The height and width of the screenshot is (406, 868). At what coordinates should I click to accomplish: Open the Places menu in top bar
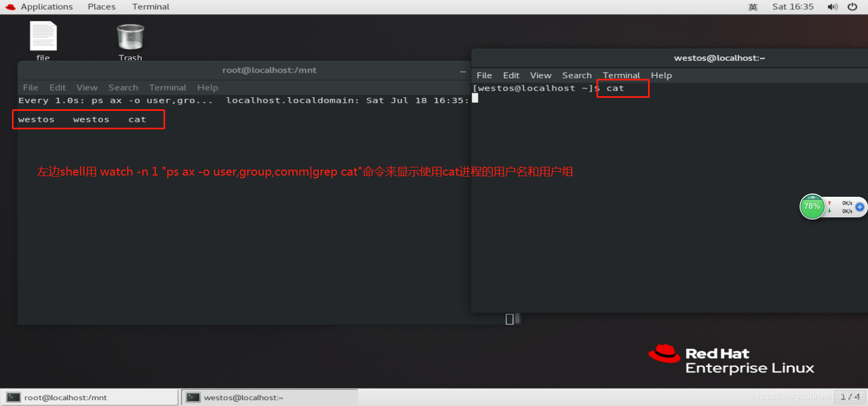(102, 7)
